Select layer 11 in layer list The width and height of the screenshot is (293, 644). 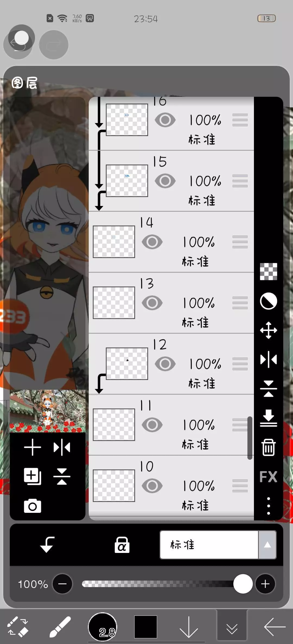(171, 425)
